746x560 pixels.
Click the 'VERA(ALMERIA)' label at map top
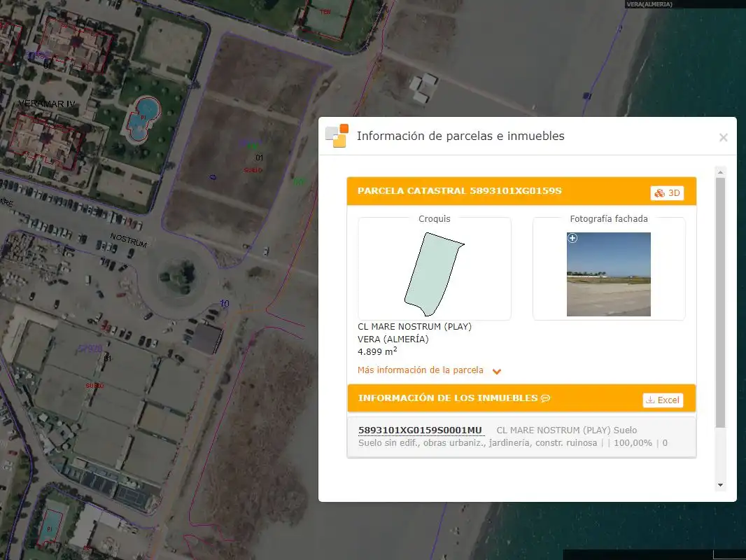point(649,4)
